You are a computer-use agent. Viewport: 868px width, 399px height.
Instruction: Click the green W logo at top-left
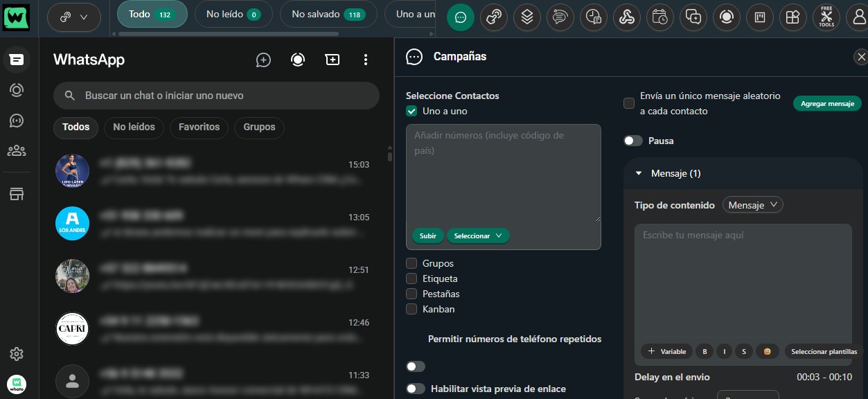17,17
